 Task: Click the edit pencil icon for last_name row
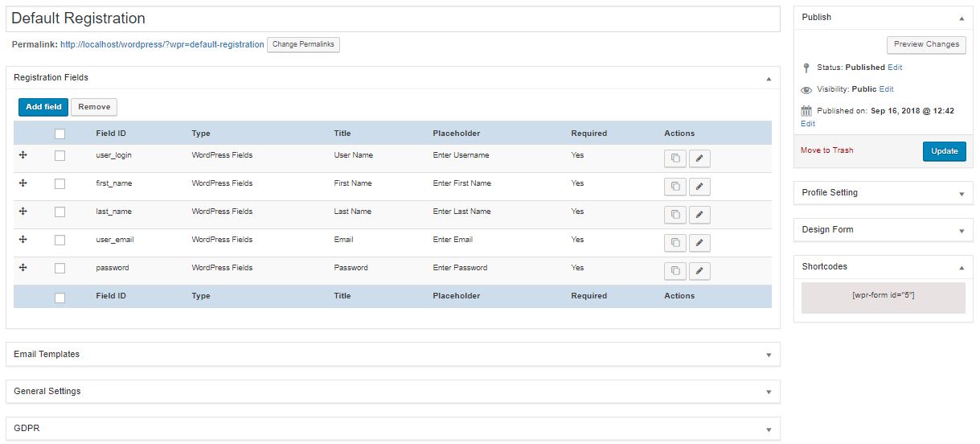(699, 215)
